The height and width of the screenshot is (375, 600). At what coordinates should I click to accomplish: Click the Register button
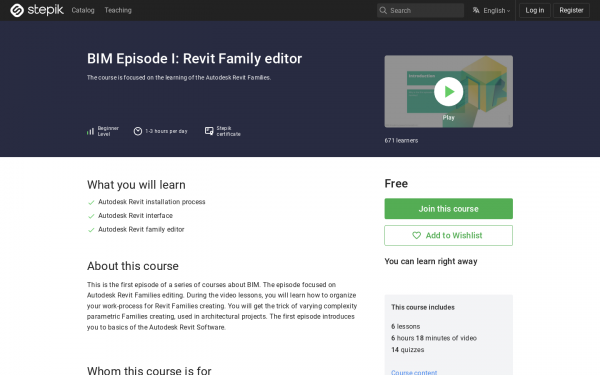571,10
